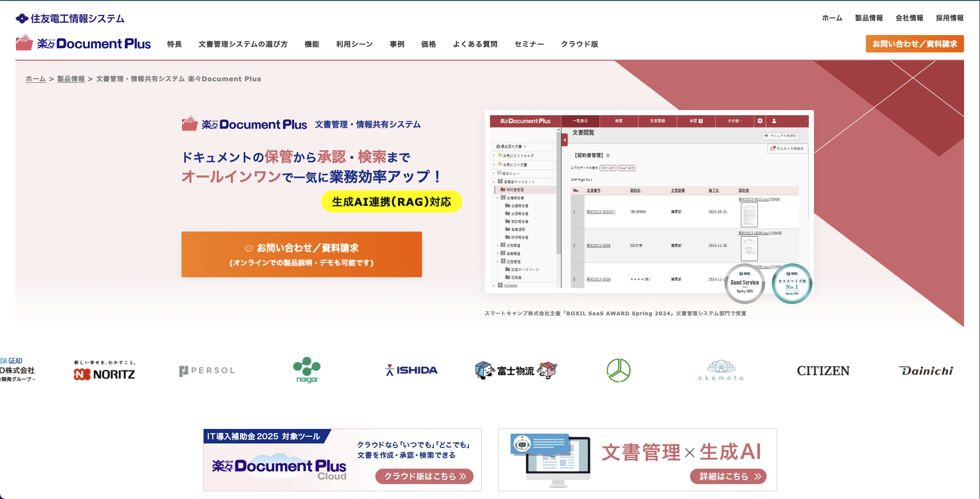Click the 富士物流 logo
The image size is (980, 499).
click(516, 370)
